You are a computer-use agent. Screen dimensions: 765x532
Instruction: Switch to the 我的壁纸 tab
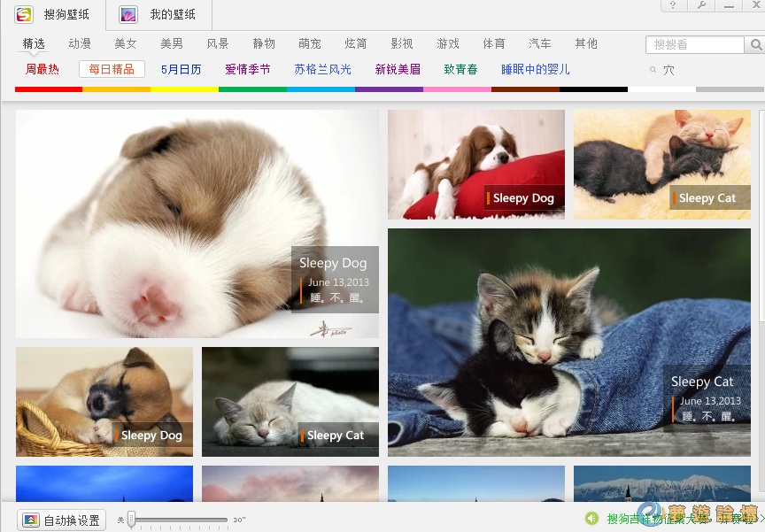point(172,14)
